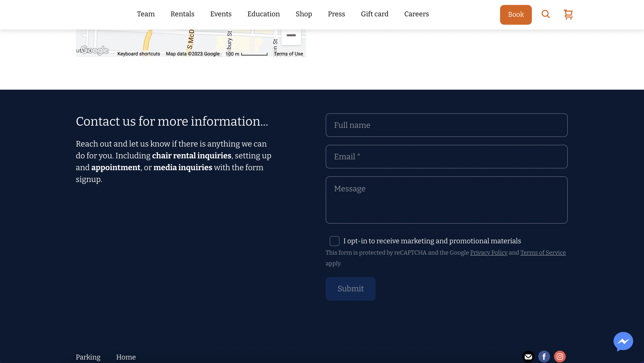644x363 pixels.
Task: Submit the contact form
Action: (x=350, y=288)
